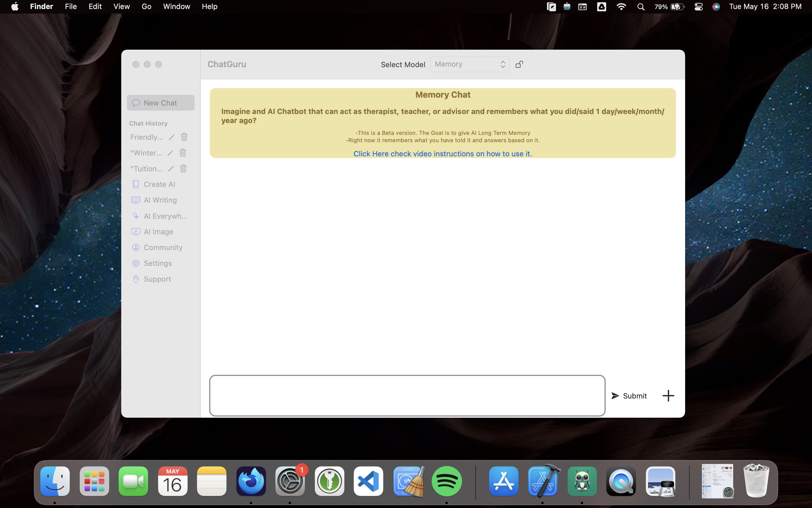This screenshot has height=508, width=812.
Task: Open the Friendly... chat history entry
Action: [147, 137]
